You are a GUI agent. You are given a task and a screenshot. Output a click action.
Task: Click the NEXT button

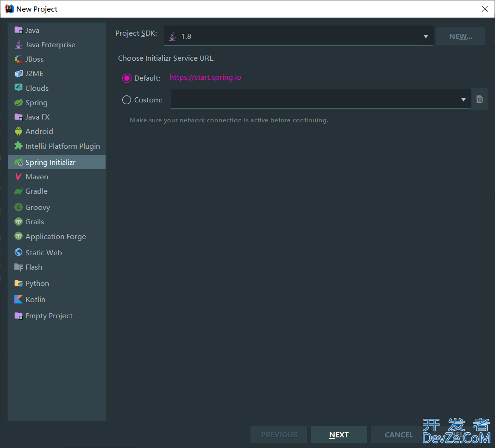point(339,435)
